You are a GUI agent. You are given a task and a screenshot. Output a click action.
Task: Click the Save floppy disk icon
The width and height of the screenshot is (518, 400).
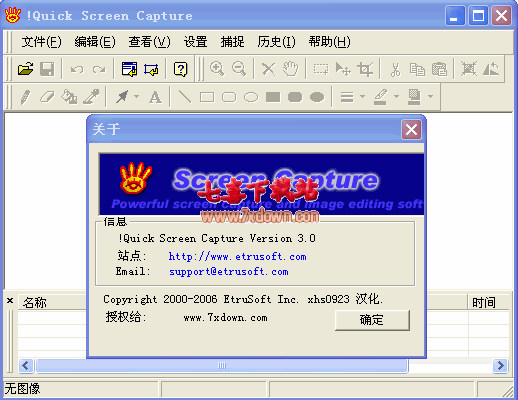[47, 69]
